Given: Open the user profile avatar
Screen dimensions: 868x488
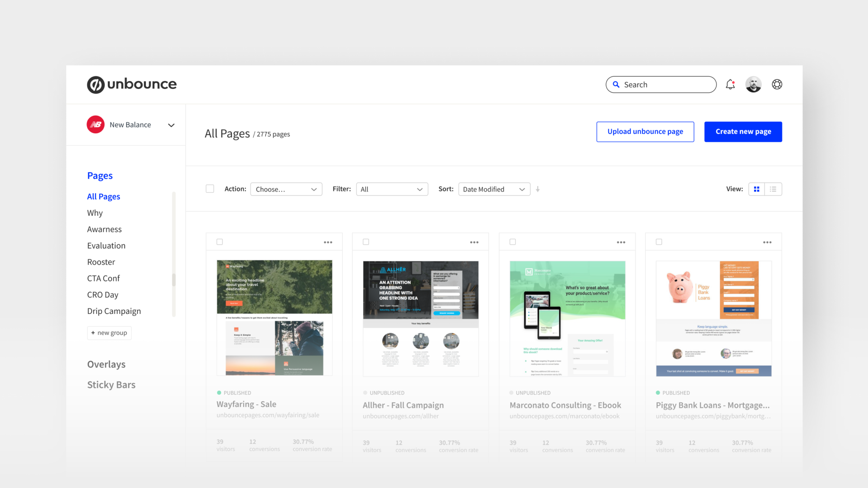Looking at the screenshot, I should (x=753, y=84).
